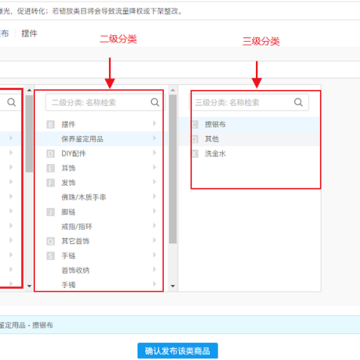
Task: Choose 其他 in third-level list
Action: coord(212,139)
